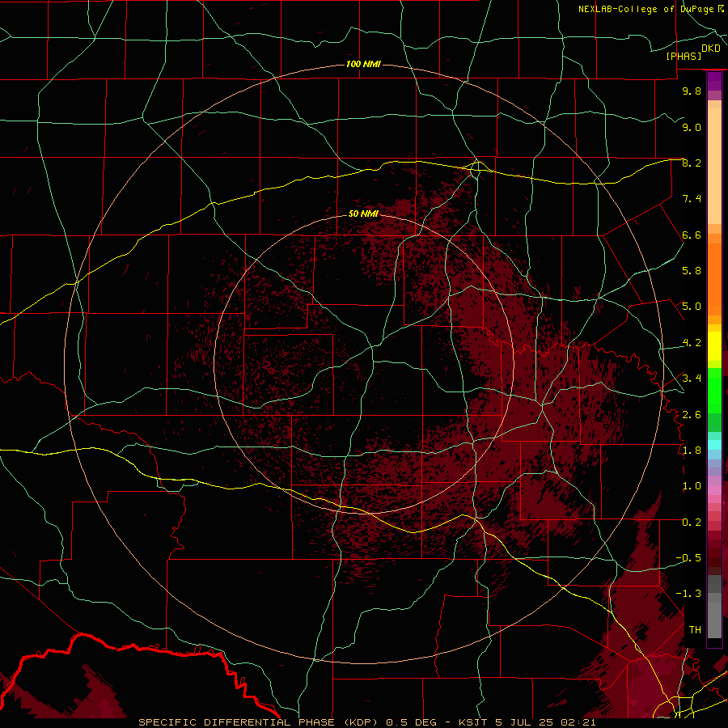728x728 pixels.
Task: Click the 50 NMI range ring label
Action: pyautogui.click(x=363, y=214)
